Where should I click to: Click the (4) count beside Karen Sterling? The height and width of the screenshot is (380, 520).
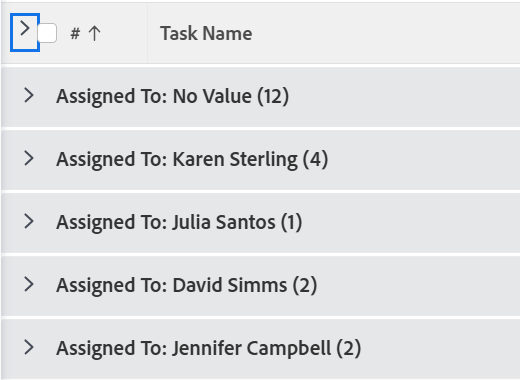click(315, 159)
